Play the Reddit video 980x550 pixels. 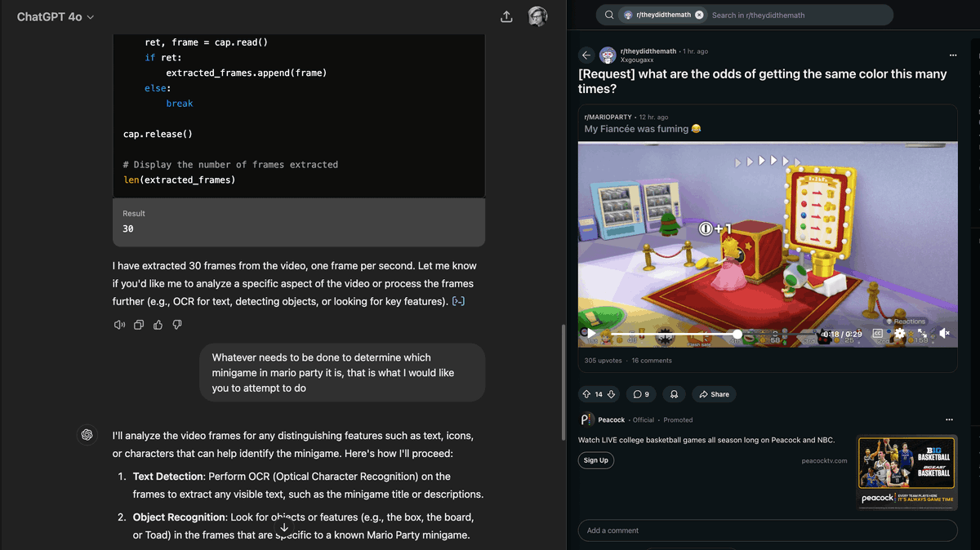[x=590, y=333]
